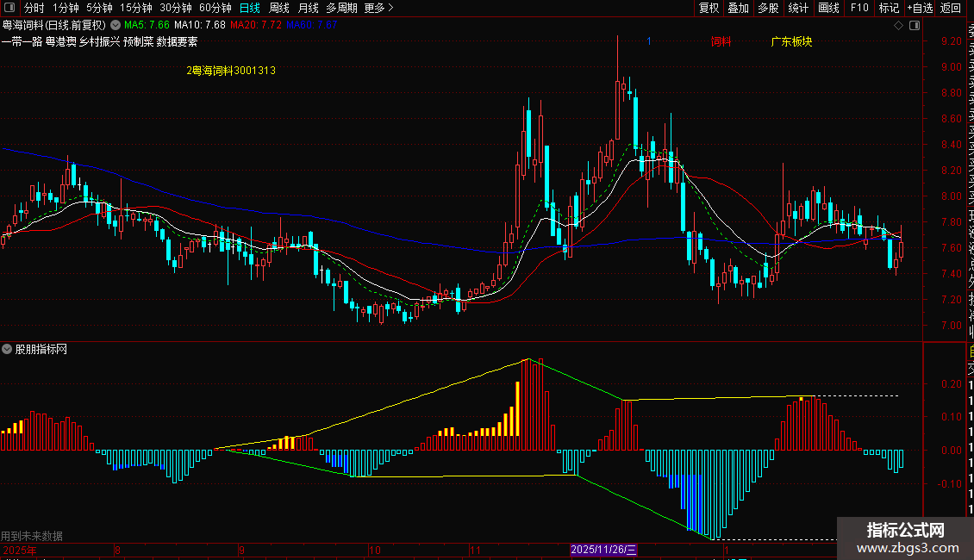Click the MA60: 7.67 indicator value
The image size is (974, 560).
311,25
